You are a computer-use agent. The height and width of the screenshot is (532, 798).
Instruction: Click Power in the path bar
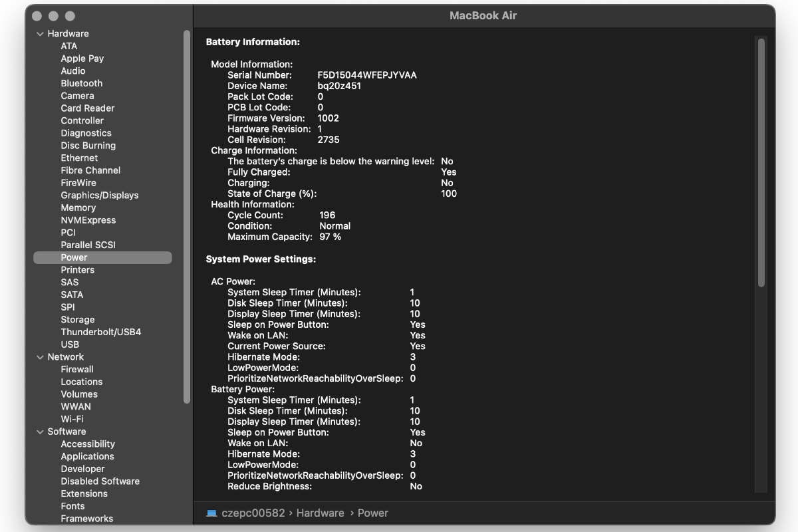pyautogui.click(x=373, y=513)
